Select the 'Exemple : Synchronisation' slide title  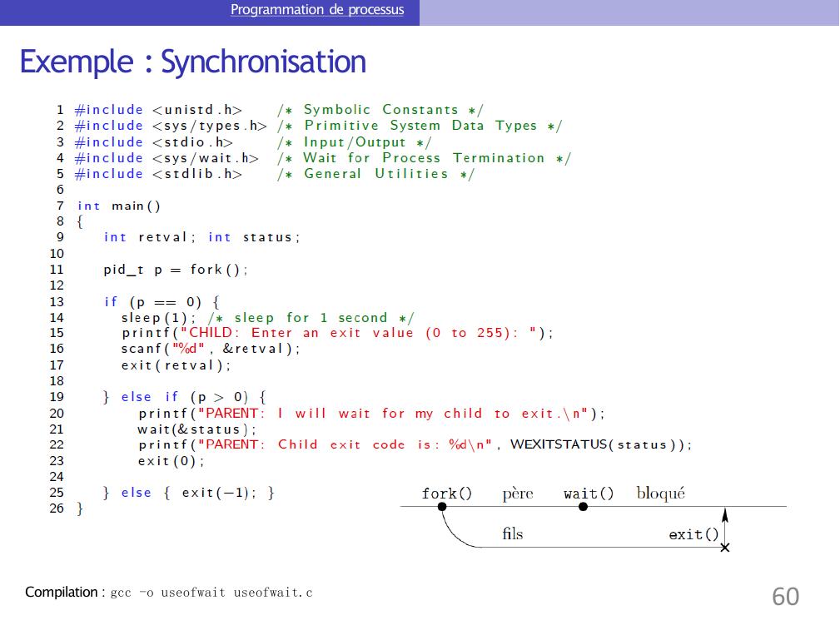click(192, 62)
